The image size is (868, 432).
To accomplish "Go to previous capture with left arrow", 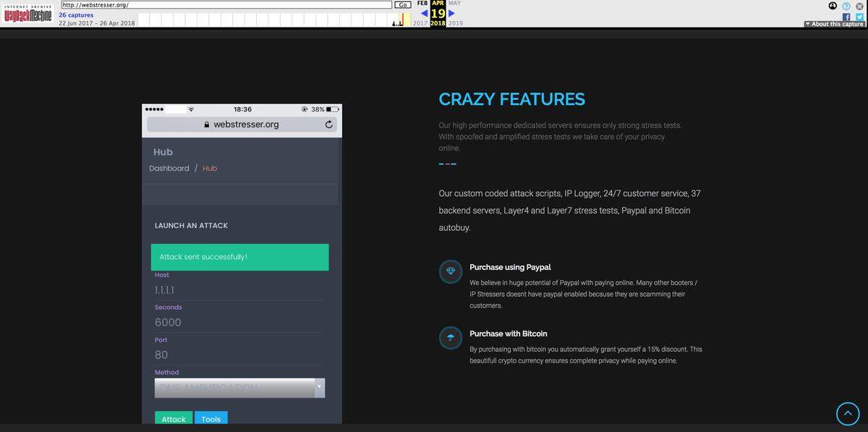I will [x=424, y=13].
